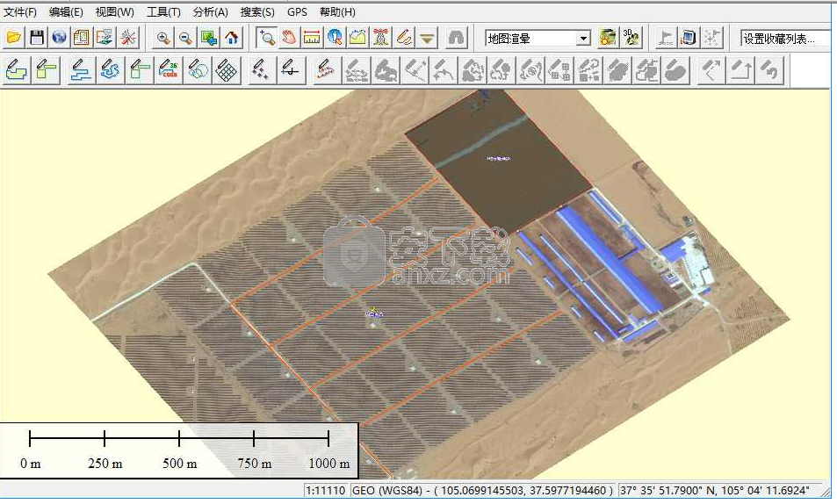Open the 帮助(H) menu
This screenshot has width=837, height=504.
[337, 11]
